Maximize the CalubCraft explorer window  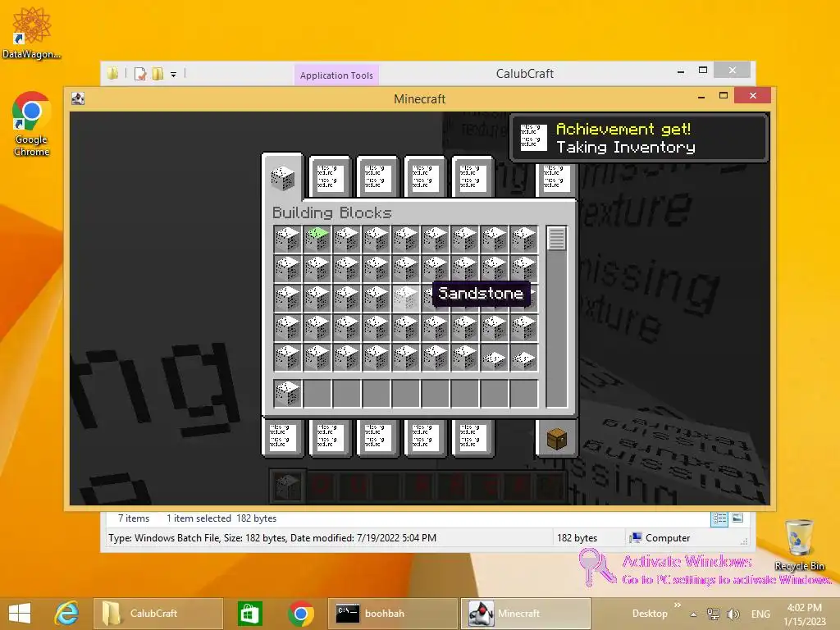[x=703, y=71]
